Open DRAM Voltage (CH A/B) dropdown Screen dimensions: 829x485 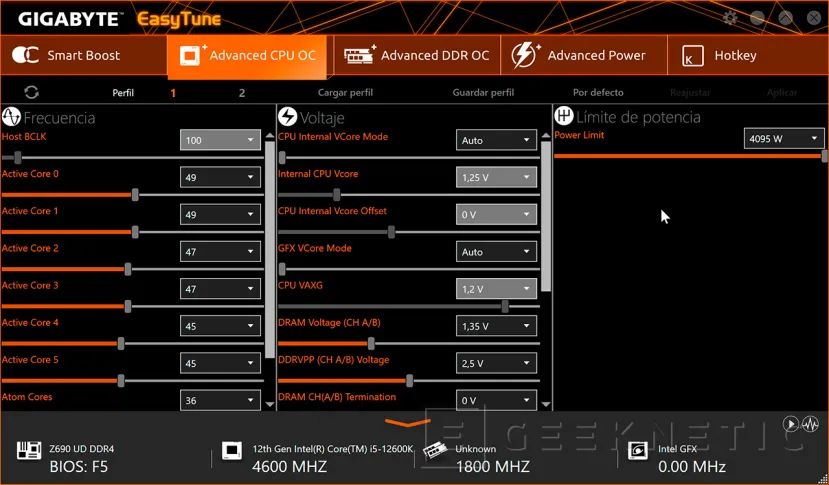click(496, 326)
